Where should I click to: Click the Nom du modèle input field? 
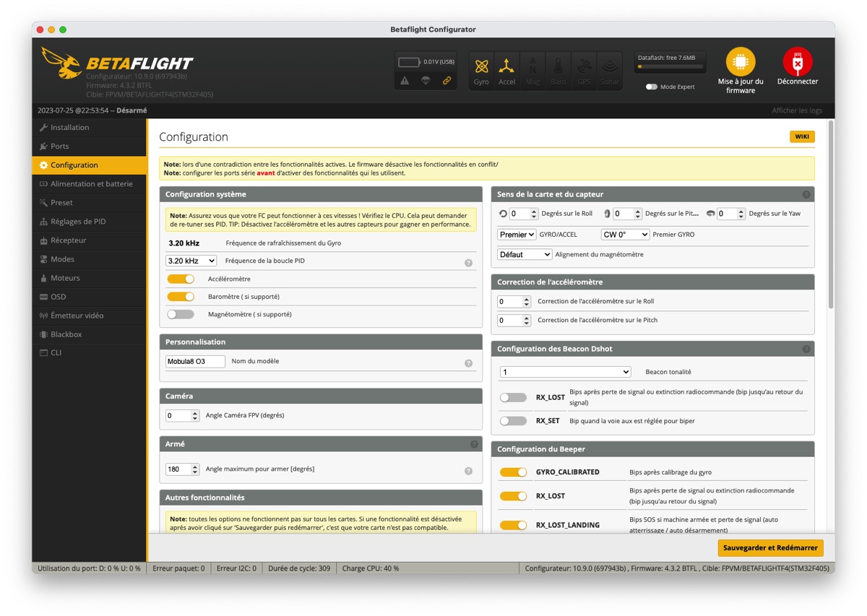point(195,361)
